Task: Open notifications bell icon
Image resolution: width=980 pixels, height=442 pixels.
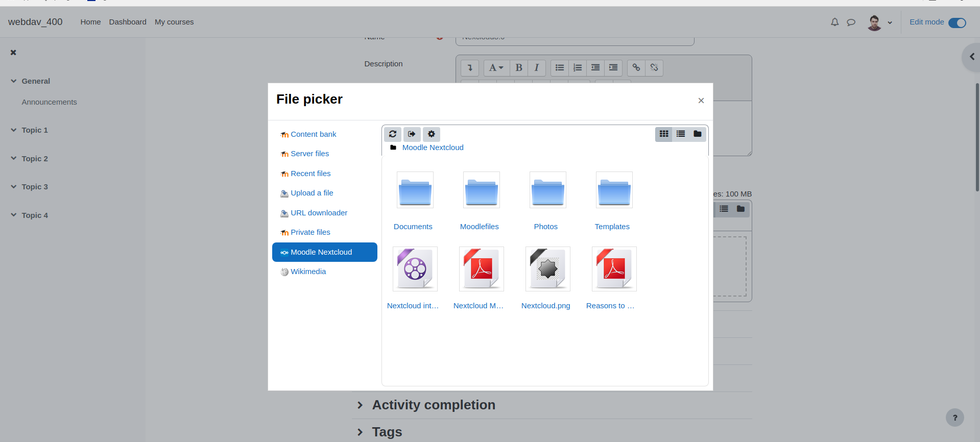Action: point(834,22)
